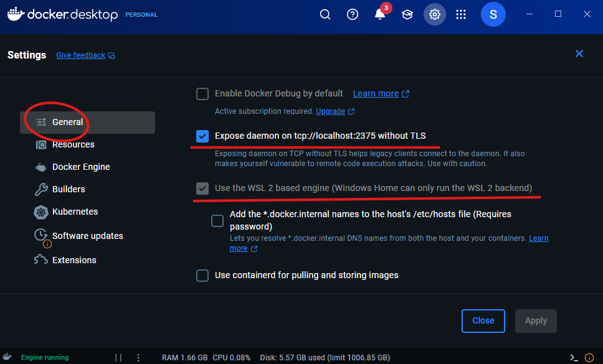The width and height of the screenshot is (603, 364).
Task: Maximize the Docker Desktop window
Action: 558,14
